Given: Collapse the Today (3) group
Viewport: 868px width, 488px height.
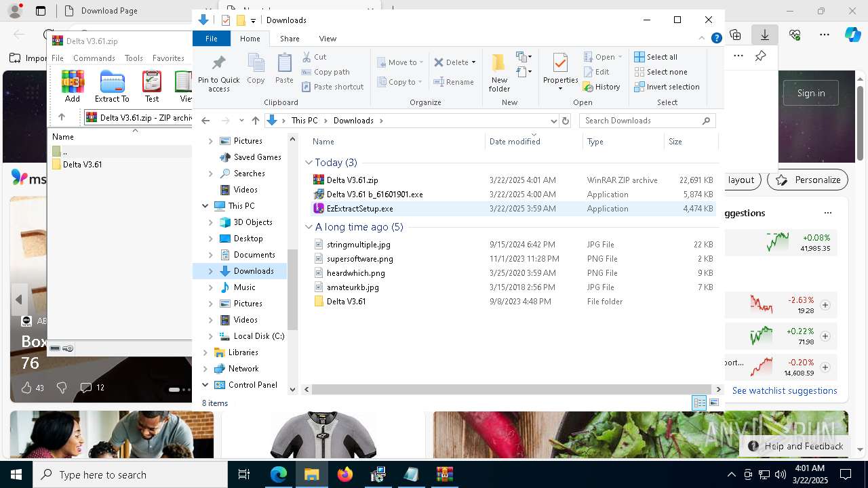Looking at the screenshot, I should coord(309,163).
